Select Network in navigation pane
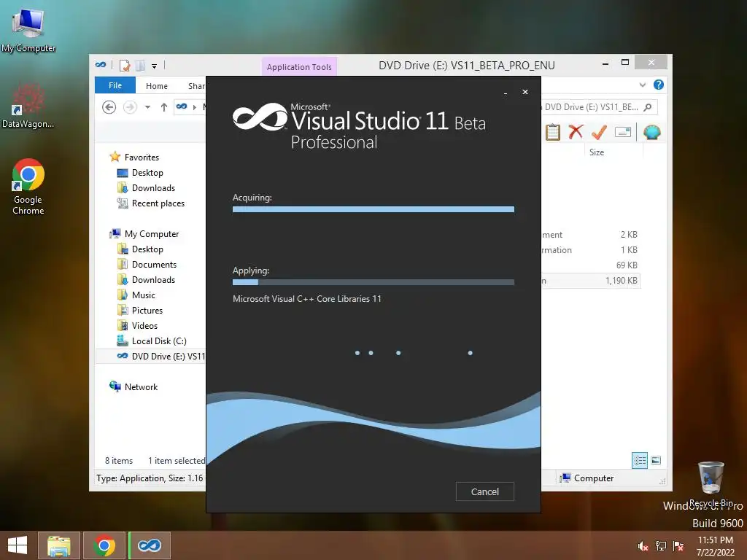This screenshot has height=560, width=747. pyautogui.click(x=141, y=387)
